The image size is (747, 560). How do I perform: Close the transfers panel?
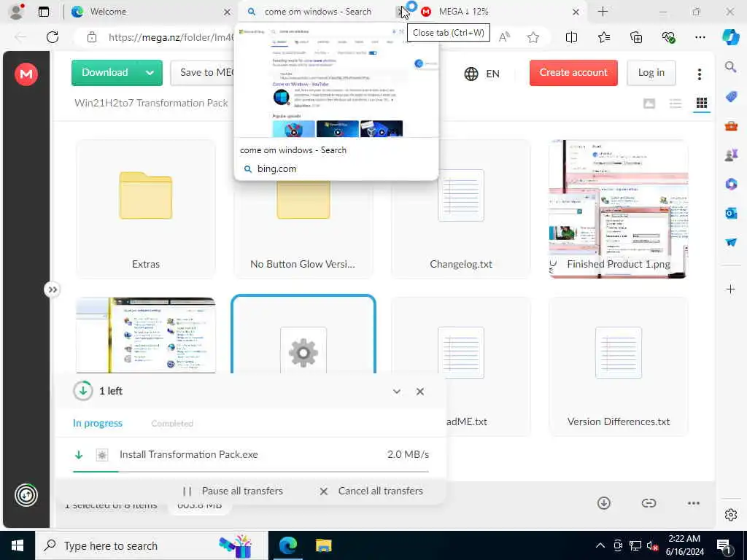[x=419, y=392]
